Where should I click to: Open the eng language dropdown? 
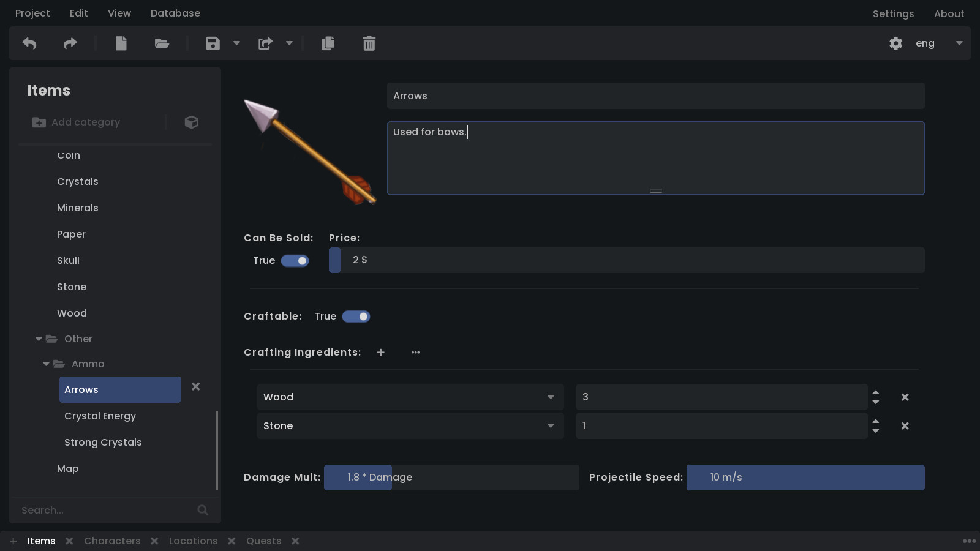(x=959, y=43)
